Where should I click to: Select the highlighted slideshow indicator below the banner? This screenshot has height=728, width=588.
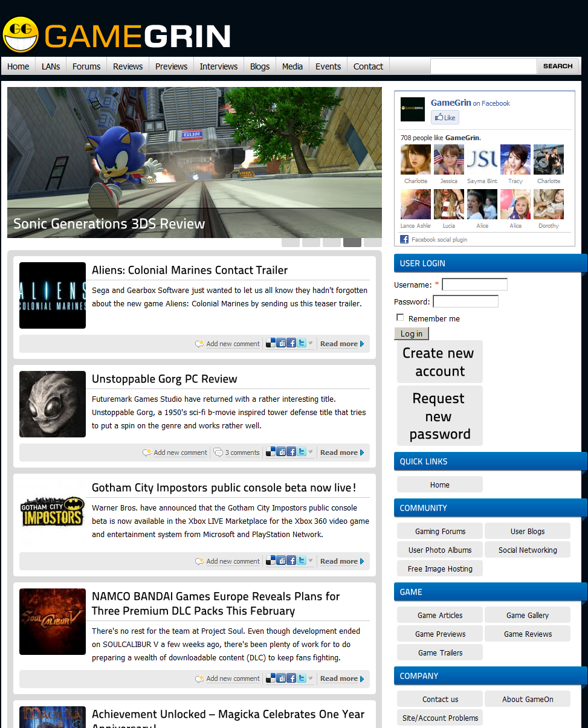click(x=352, y=243)
